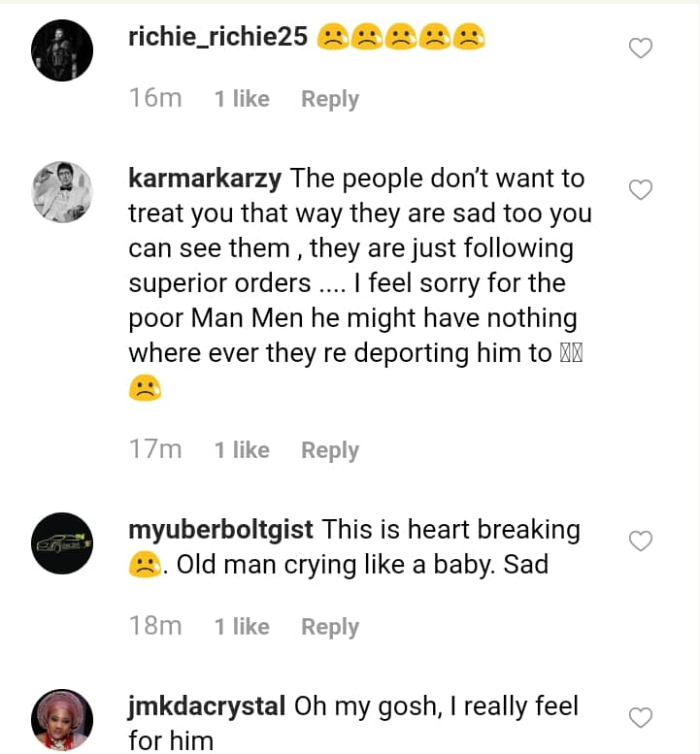
Task: Open karmarkarzy's profile picture
Action: point(62,191)
